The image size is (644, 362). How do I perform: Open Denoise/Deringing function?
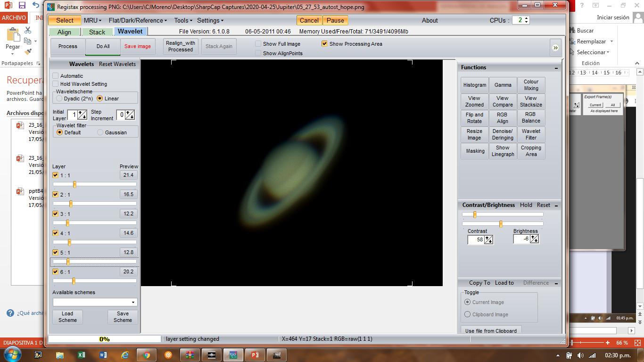[x=503, y=134]
